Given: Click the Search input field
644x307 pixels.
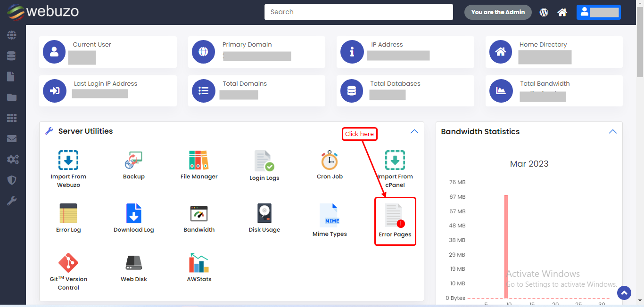Looking at the screenshot, I should coord(358,12).
